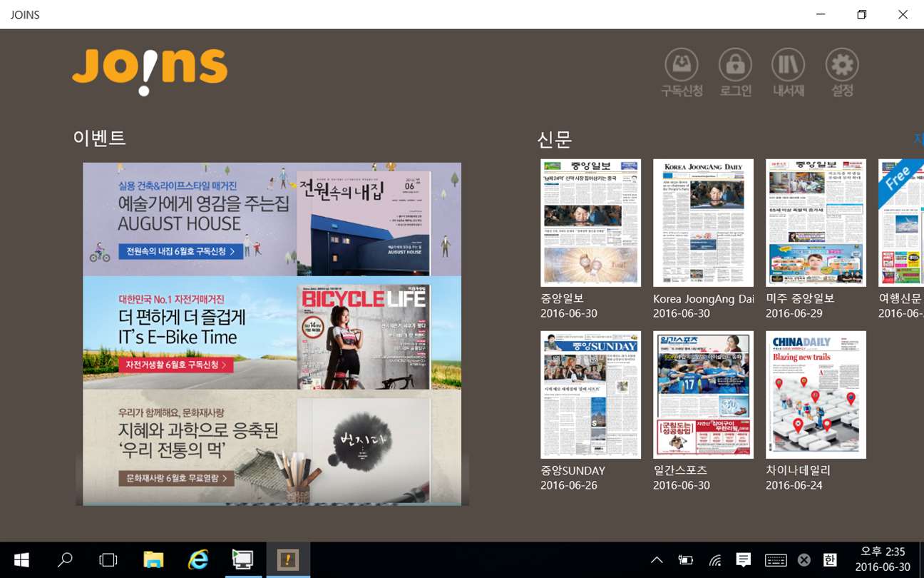Click 전원속의 내집 6월호 구독신청 button

point(180,251)
